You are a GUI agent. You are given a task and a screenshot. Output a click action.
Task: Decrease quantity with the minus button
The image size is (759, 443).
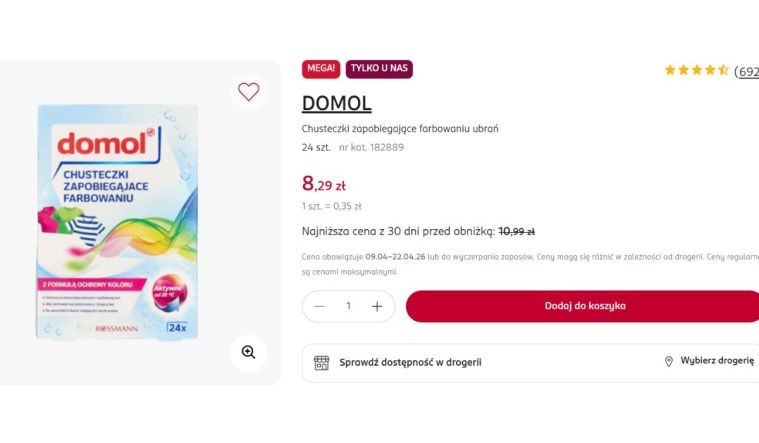[x=319, y=306]
